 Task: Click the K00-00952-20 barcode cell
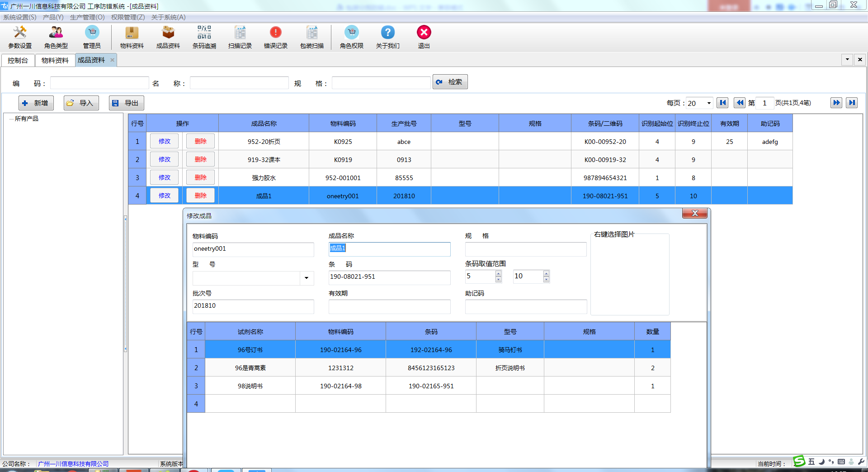pyautogui.click(x=605, y=142)
